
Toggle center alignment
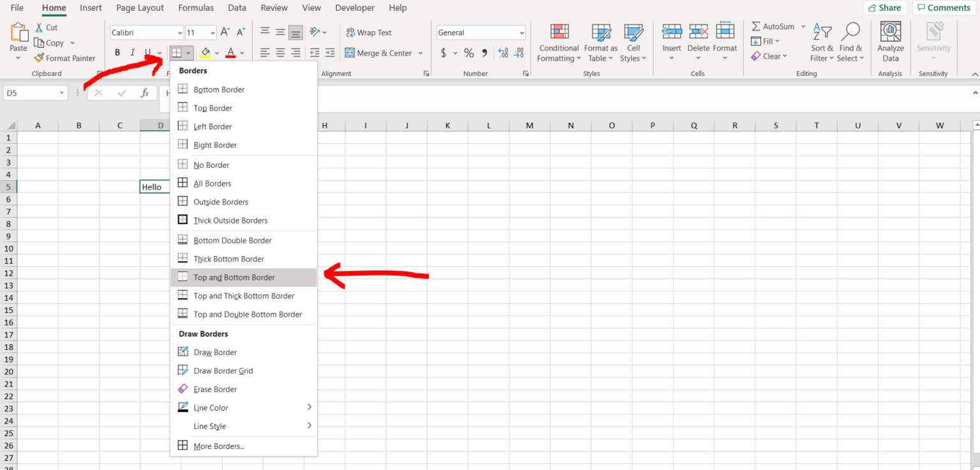[x=280, y=53]
